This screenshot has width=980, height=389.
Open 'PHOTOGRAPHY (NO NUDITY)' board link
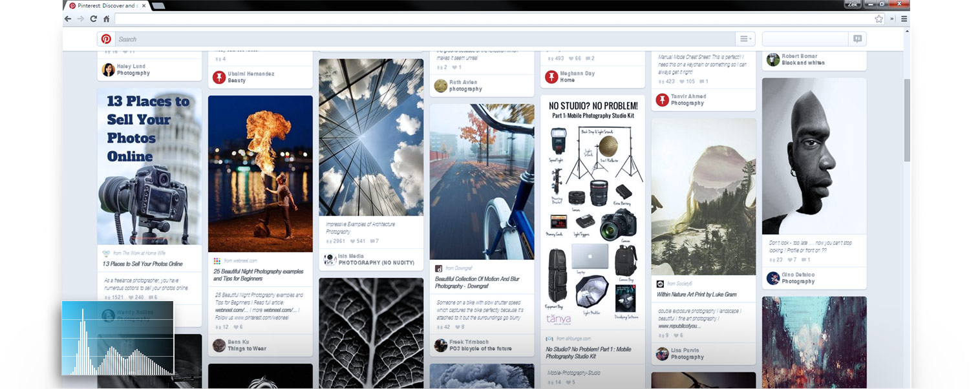[378, 262]
